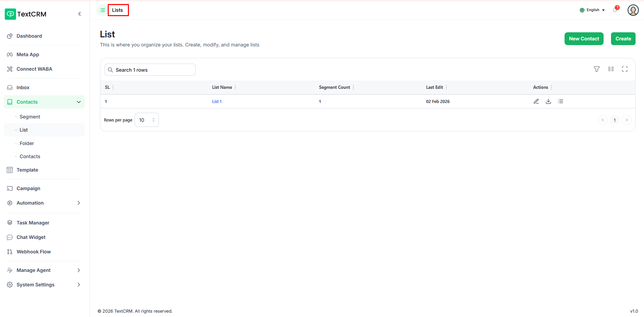Expand the System Settings submenu
This screenshot has width=644, height=317.
point(78,285)
